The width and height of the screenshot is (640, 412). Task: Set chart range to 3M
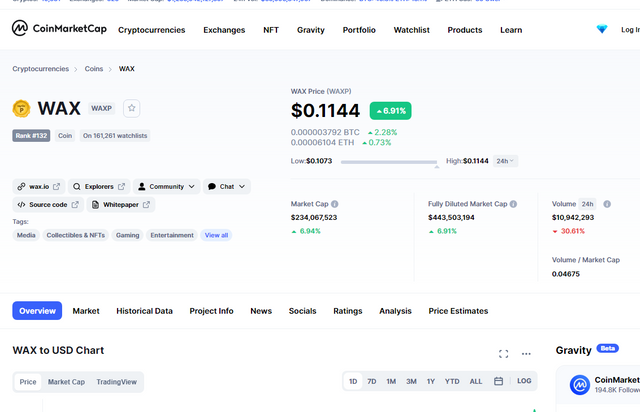point(411,381)
